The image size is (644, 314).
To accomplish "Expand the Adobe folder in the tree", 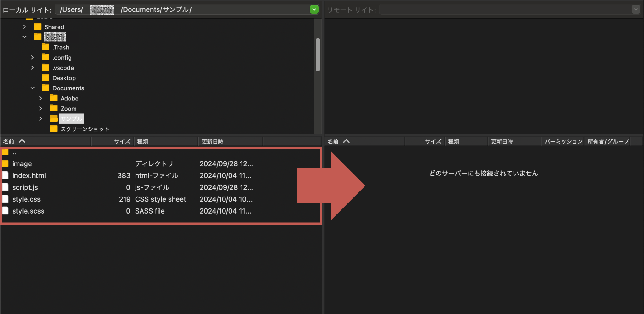I will tap(41, 98).
